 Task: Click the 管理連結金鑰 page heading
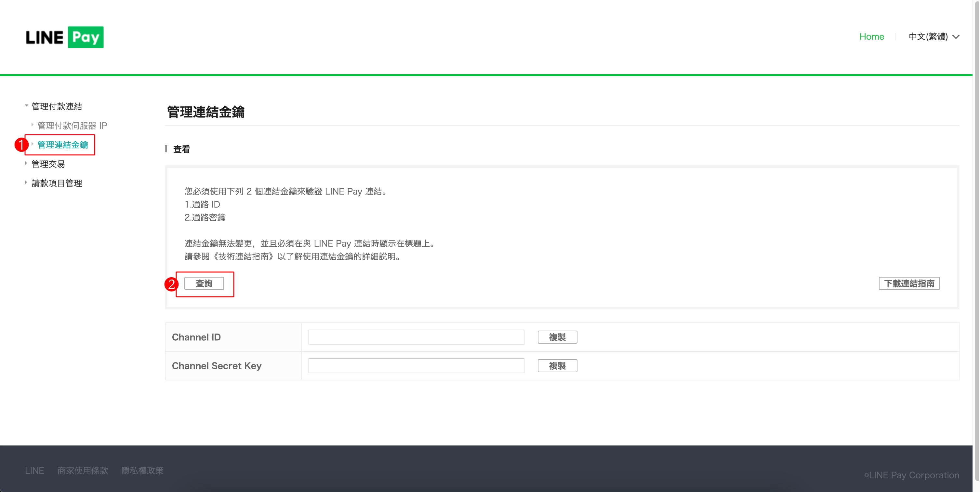(x=206, y=112)
